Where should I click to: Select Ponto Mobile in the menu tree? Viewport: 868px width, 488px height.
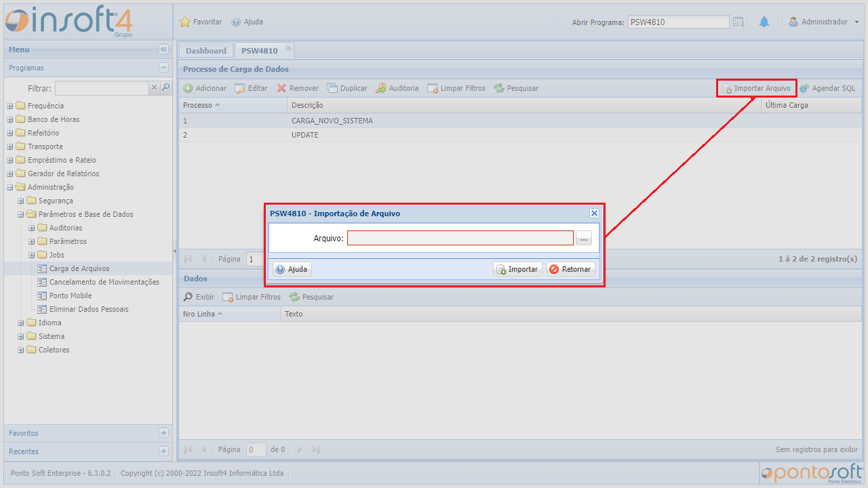[x=71, y=296]
